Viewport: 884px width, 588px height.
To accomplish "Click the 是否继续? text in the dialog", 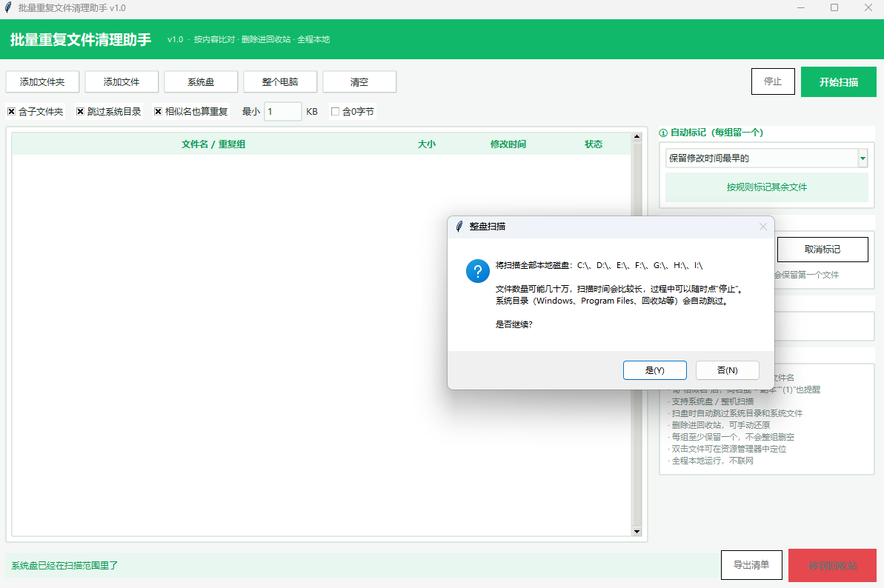I will 514,324.
